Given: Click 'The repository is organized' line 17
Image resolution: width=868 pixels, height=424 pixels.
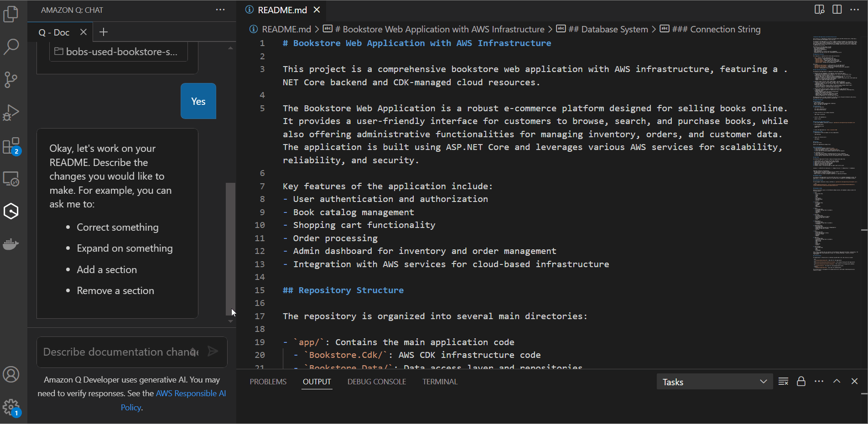Looking at the screenshot, I should pos(435,316).
